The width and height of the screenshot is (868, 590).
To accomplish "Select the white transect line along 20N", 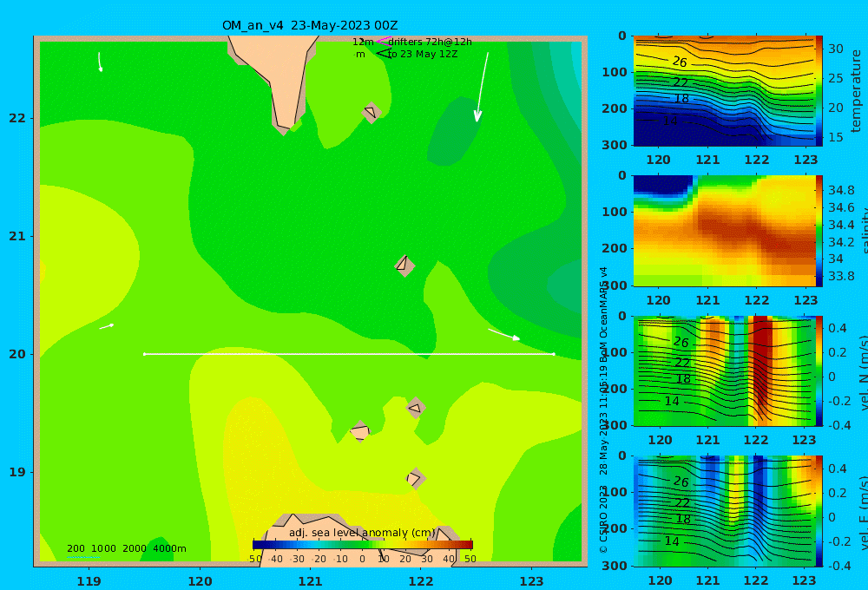I will tap(349, 354).
